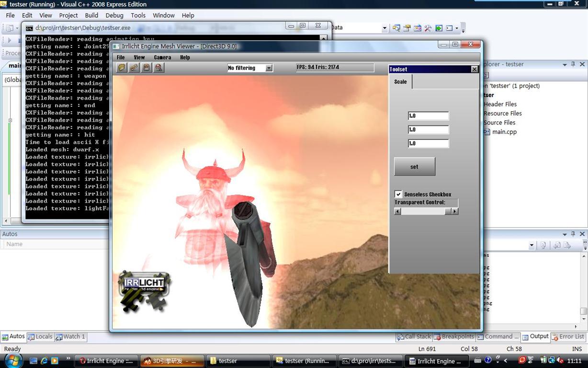The width and height of the screenshot is (588, 368).
Task: Open Output panel window position dropdown
Action: [565, 234]
